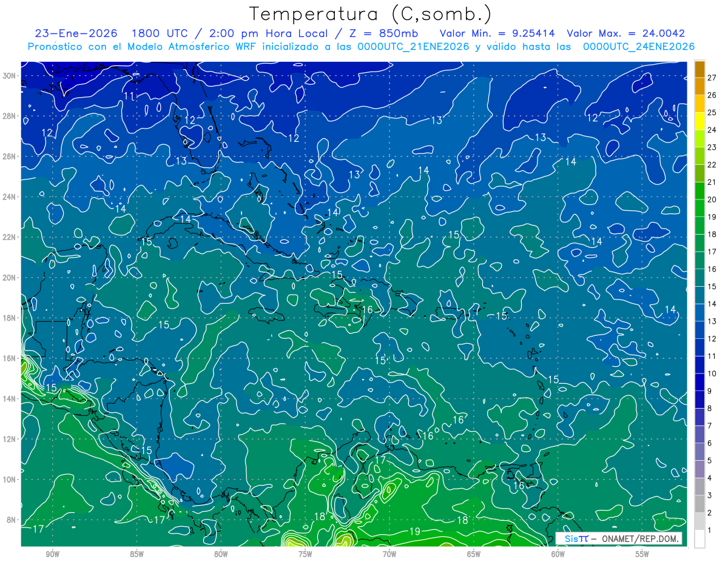The height and width of the screenshot is (562, 728).
Task: Click 'Valor Min. = 9.25414' text
Action: pos(499,33)
